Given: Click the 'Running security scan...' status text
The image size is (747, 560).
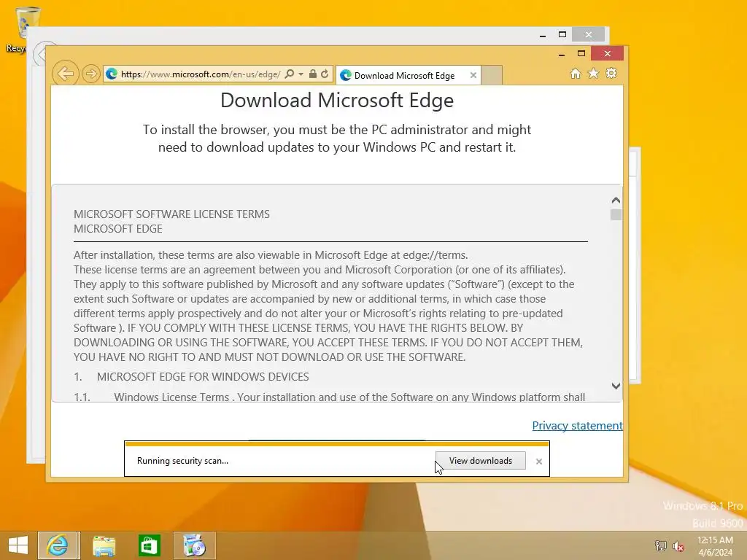Looking at the screenshot, I should tap(182, 461).
